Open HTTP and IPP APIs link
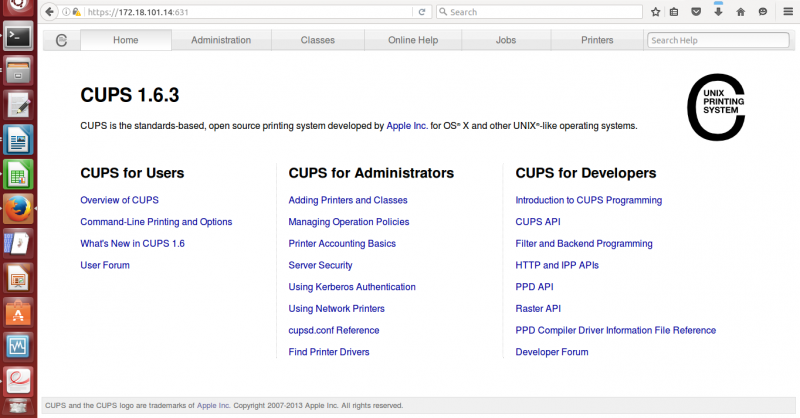Screen dimensions: 800x418 click(x=557, y=265)
